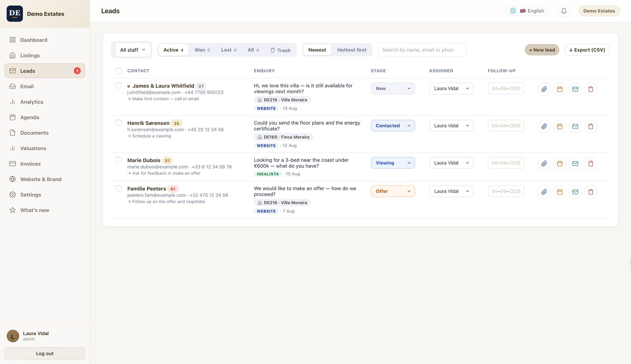Email Familie Peeters with the envelope icon
The height and width of the screenshot is (364, 631).
pyautogui.click(x=575, y=192)
